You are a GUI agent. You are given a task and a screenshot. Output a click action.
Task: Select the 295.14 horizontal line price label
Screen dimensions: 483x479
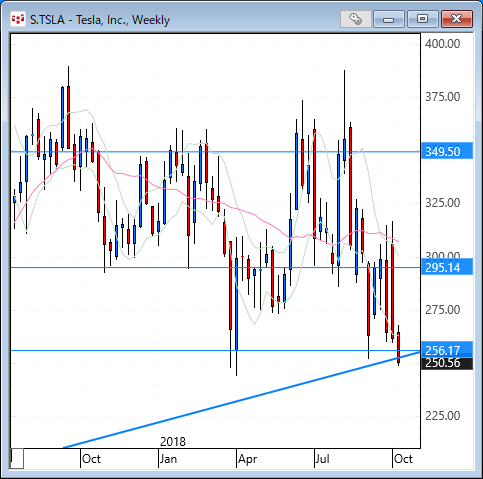pos(447,268)
